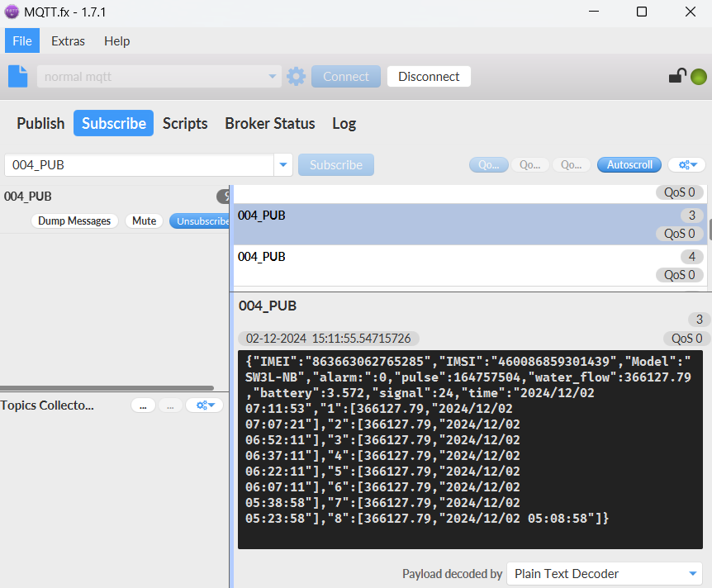
Task: Click the horizontal scrollbar under subscriptions list
Action: pos(107,388)
